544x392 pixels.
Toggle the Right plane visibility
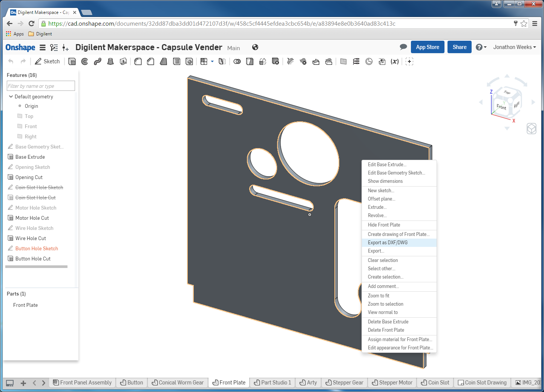pyautogui.click(x=20, y=136)
